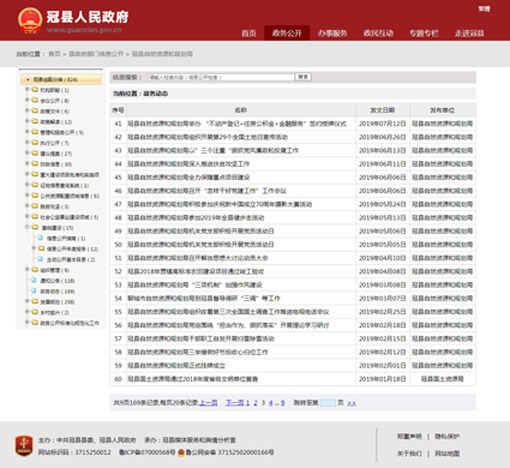Click the 隐私保护 link in footer

coord(447,436)
